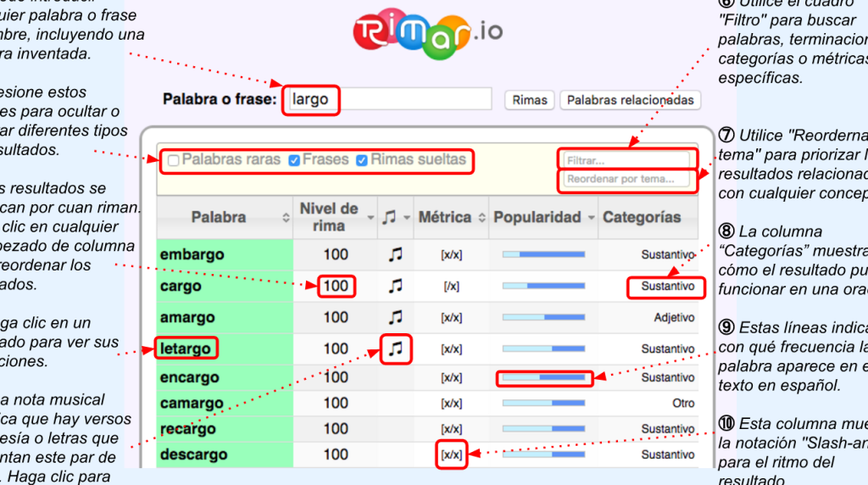868x485 pixels.
Task: Click the music note icon for cargo
Action: (395, 286)
